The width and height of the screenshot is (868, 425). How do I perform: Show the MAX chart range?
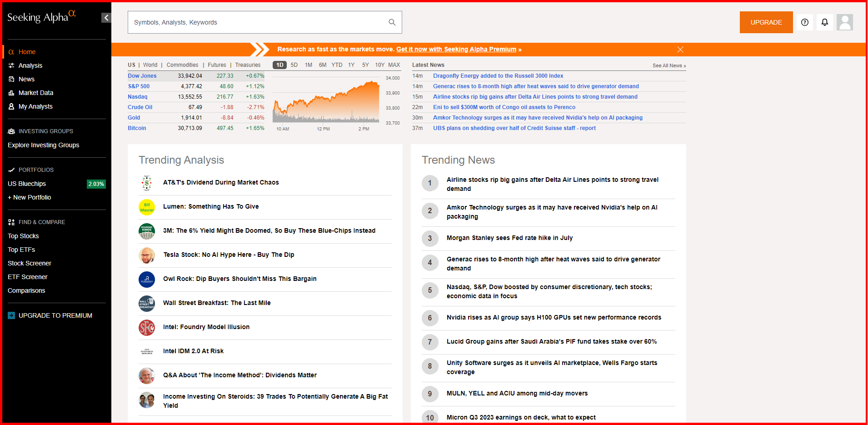coord(394,65)
